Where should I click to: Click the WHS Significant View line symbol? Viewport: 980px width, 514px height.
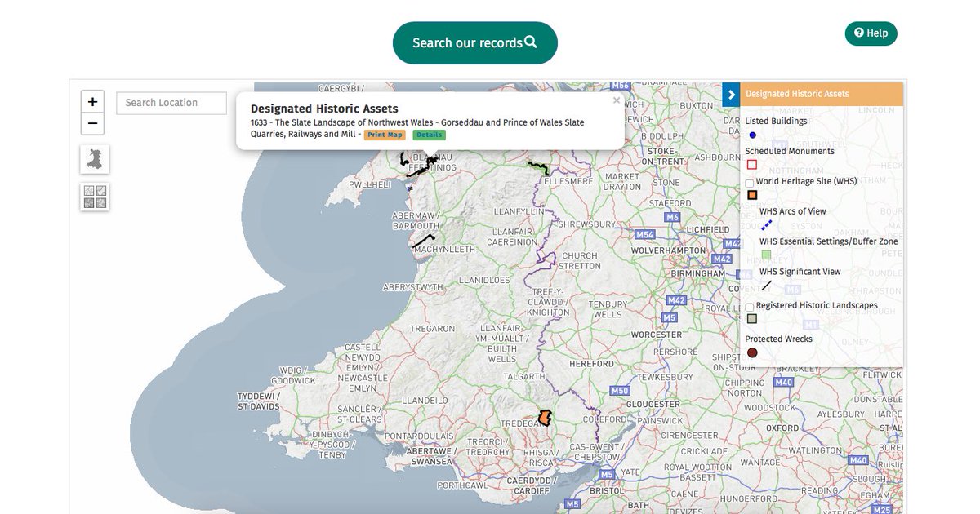767,286
